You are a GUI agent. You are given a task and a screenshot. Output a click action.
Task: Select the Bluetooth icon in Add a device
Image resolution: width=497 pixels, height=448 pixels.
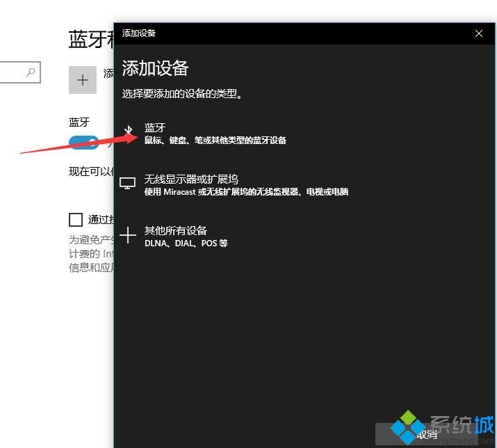[x=128, y=131]
